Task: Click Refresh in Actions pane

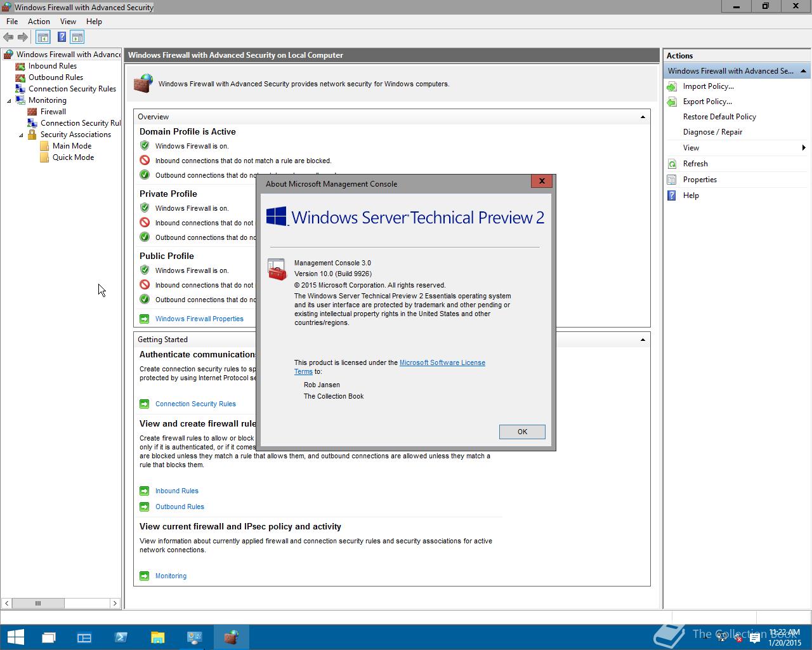Action: (695, 164)
